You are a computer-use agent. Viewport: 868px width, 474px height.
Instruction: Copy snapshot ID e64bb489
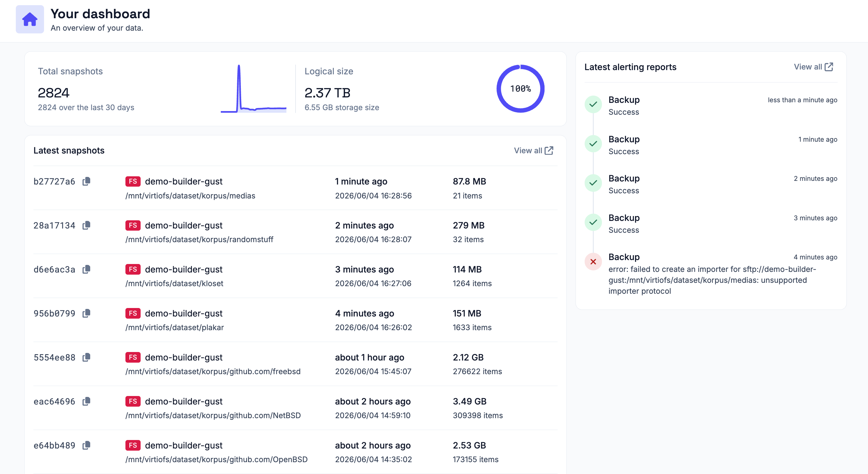coord(87,445)
